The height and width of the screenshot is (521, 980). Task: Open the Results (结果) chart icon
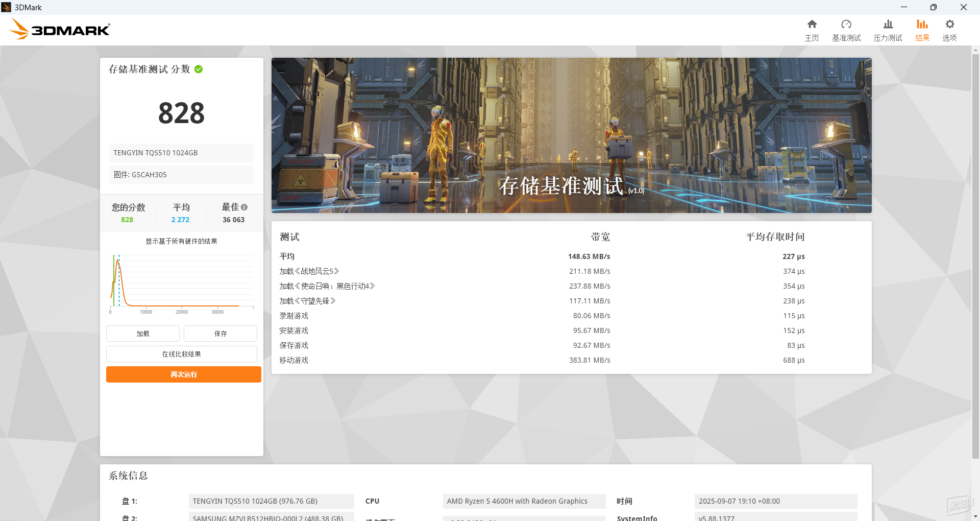tap(922, 25)
